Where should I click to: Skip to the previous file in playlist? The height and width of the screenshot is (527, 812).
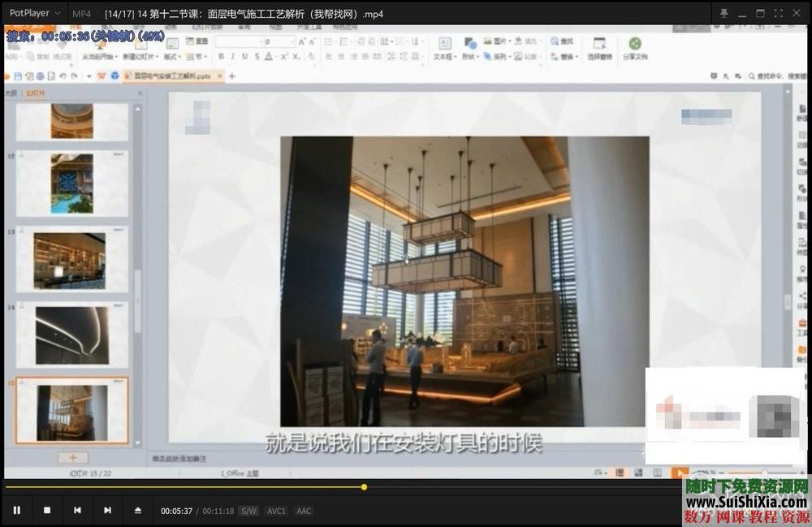(77, 511)
